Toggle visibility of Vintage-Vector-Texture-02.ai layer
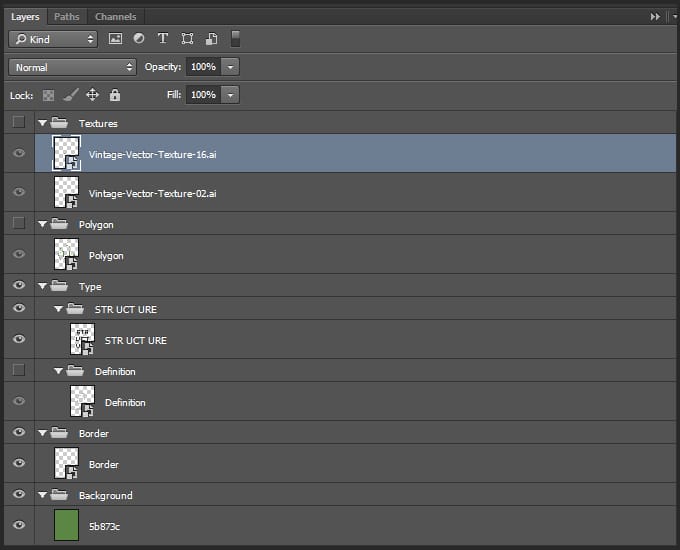Viewport: 680px width, 550px height. pyautogui.click(x=19, y=192)
